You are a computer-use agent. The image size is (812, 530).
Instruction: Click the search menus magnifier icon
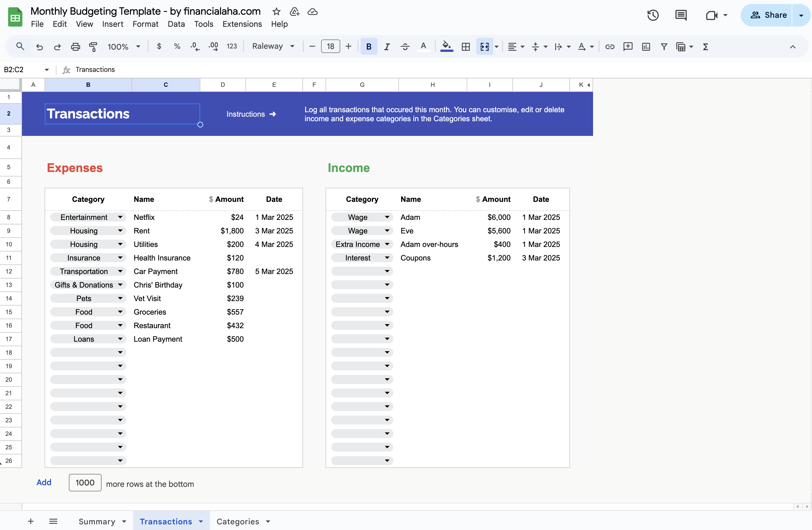20,46
